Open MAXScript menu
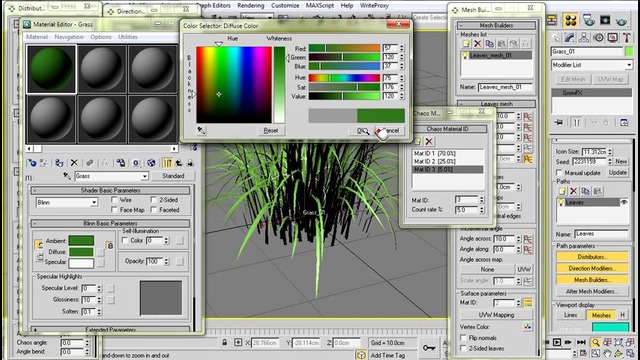This screenshot has width=640, height=360. tap(320, 5)
